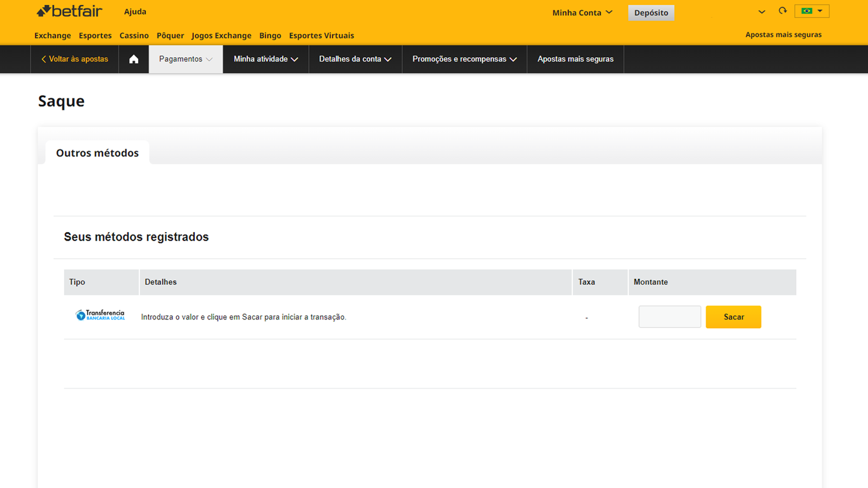The height and width of the screenshot is (488, 868).
Task: Navigate to Esportes section
Action: [x=95, y=35]
